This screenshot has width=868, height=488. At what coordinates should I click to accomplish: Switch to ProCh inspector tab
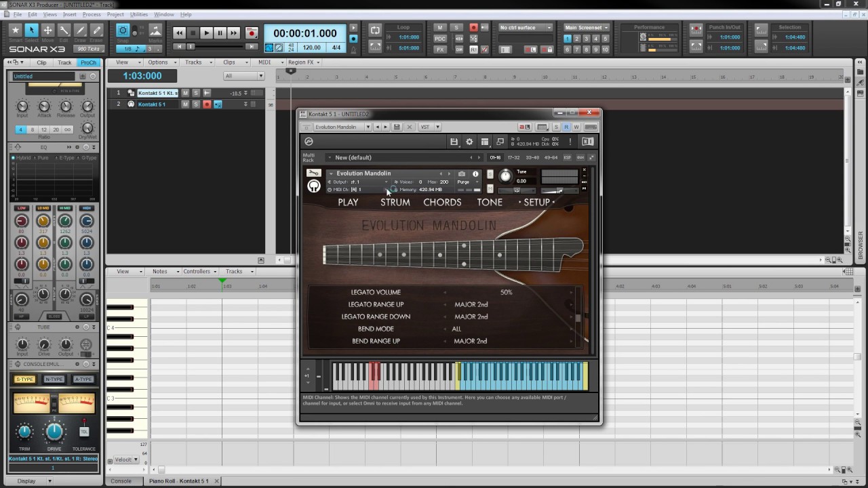(x=88, y=62)
